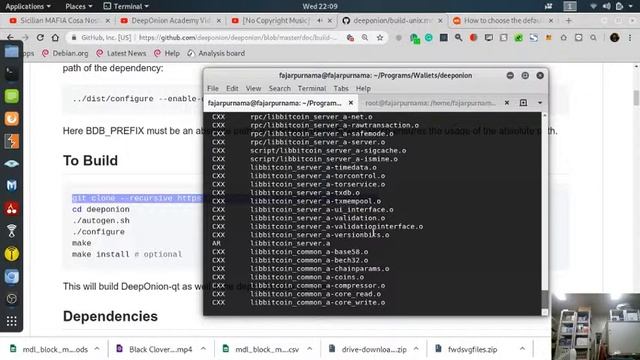The width and height of the screenshot is (640, 360).
Task: Open the zoom magnifier in address bar
Action: [x=365, y=38]
